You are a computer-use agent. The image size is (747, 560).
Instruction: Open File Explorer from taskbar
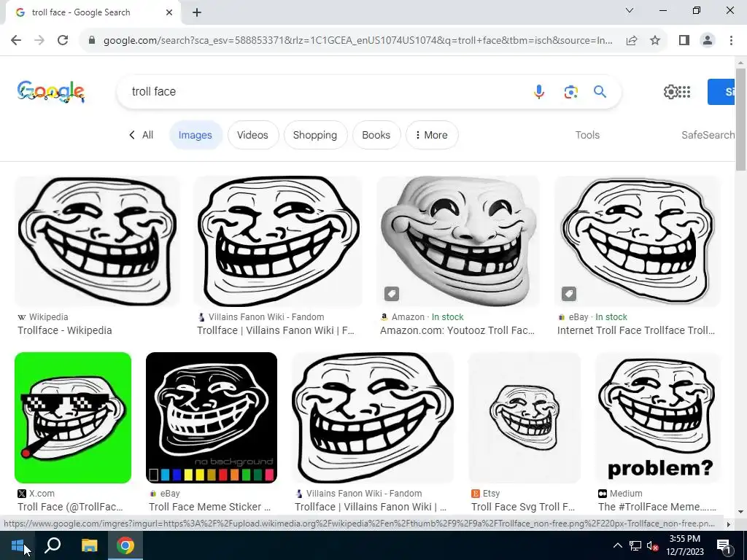pos(89,545)
